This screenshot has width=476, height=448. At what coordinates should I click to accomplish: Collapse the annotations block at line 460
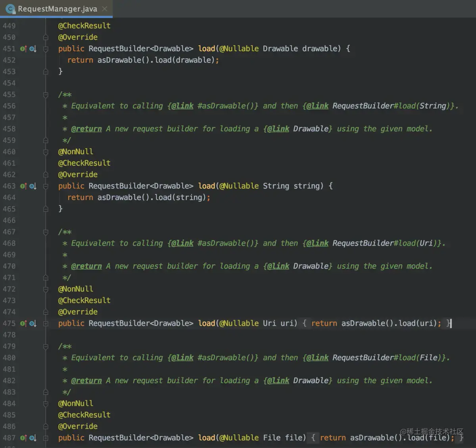(46, 152)
